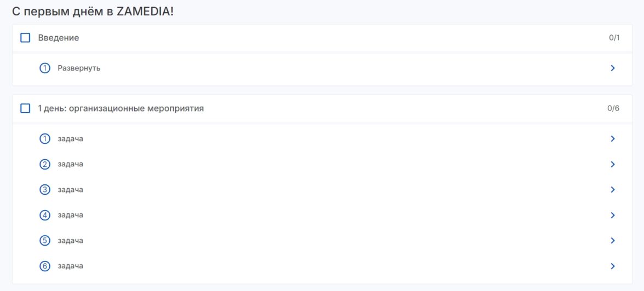Click the circled 1 icon beside Развернуть
The width and height of the screenshot is (644, 291).
click(x=45, y=68)
